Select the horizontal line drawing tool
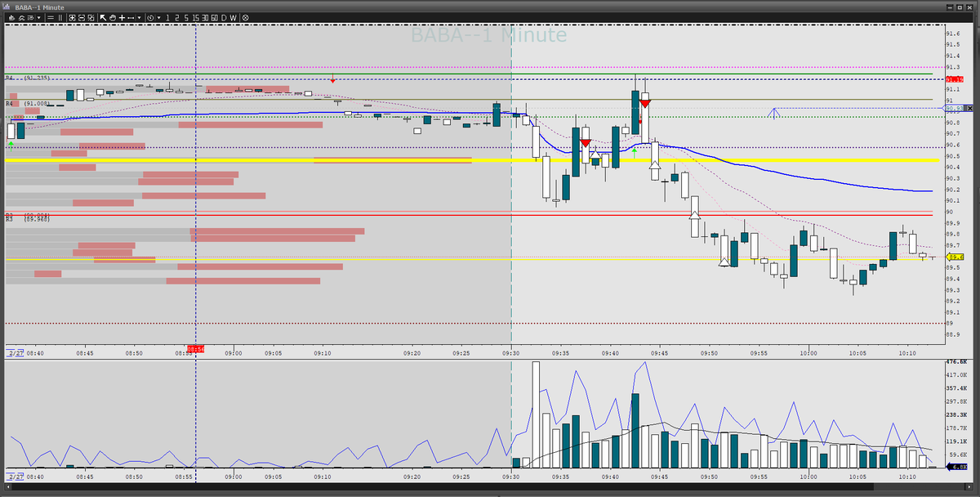 tap(131, 17)
